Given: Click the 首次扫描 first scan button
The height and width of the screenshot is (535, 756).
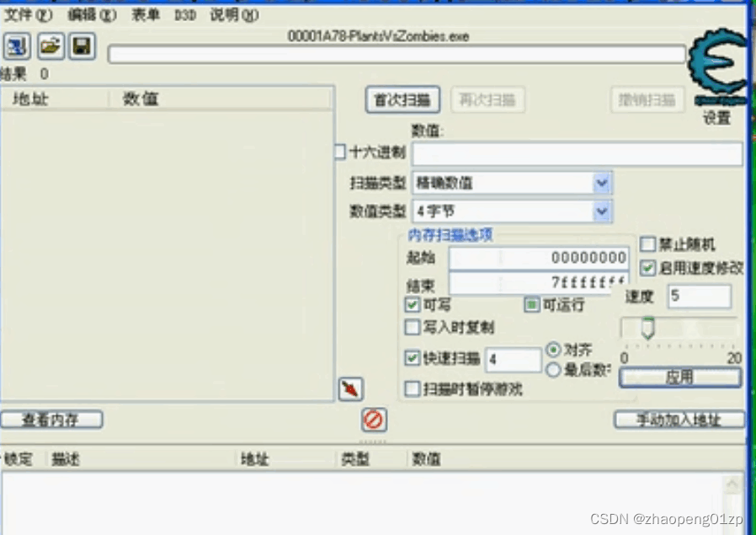Looking at the screenshot, I should (x=403, y=99).
